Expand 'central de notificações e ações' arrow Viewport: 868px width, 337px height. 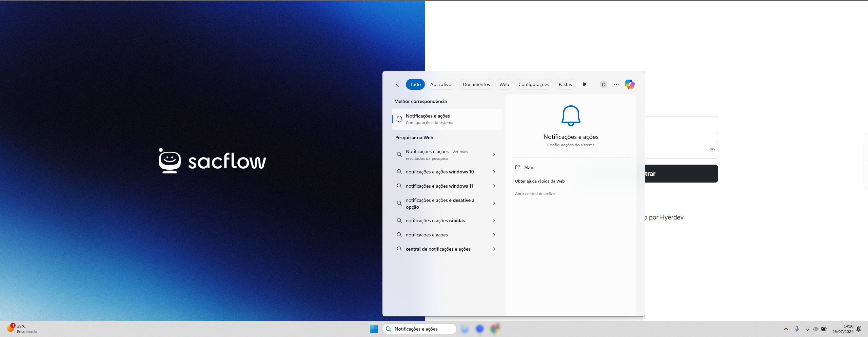(494, 249)
